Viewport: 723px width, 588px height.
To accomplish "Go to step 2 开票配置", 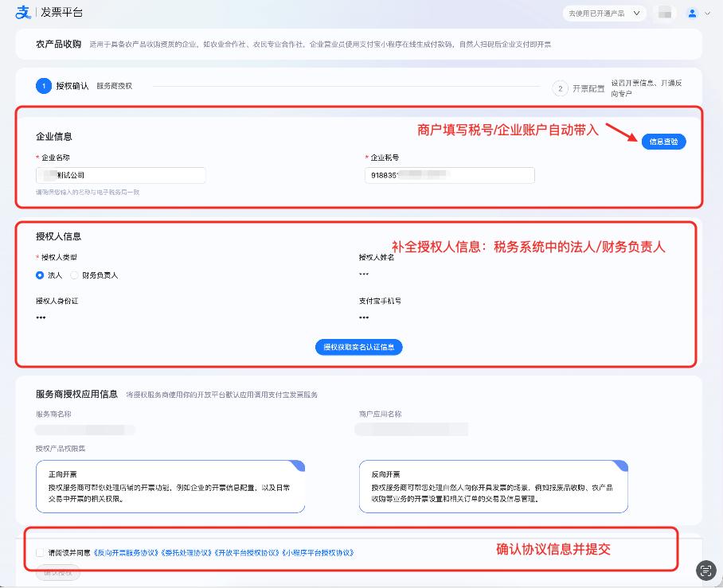I will pos(578,88).
